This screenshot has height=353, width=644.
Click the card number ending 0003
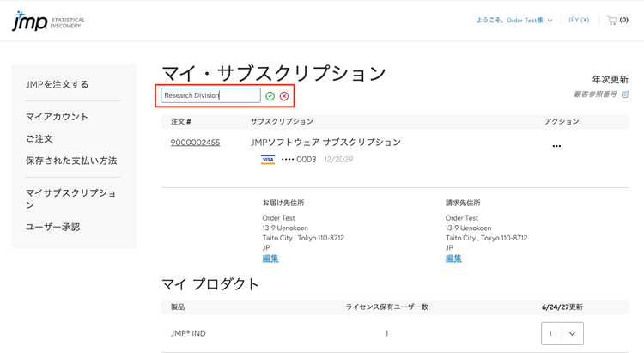point(299,160)
